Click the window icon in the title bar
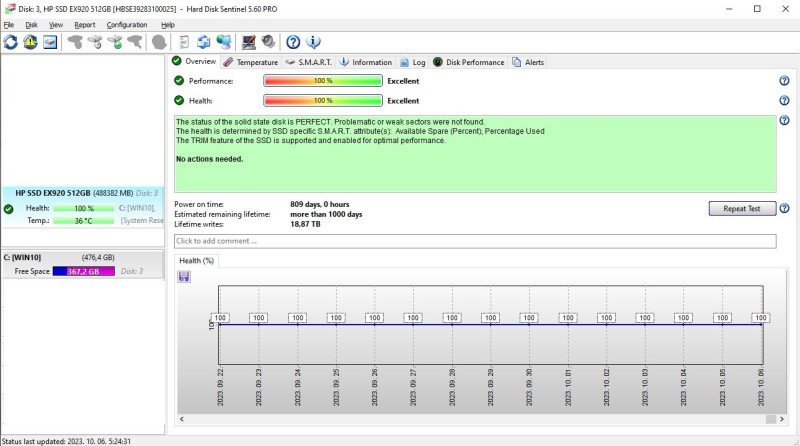The width and height of the screenshot is (800, 446). coord(10,9)
